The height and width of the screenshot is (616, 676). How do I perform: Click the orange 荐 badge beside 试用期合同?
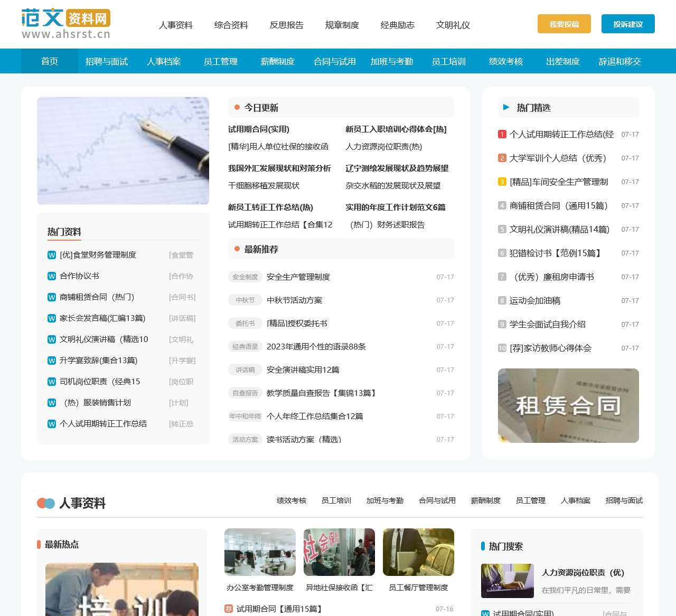[x=229, y=609]
